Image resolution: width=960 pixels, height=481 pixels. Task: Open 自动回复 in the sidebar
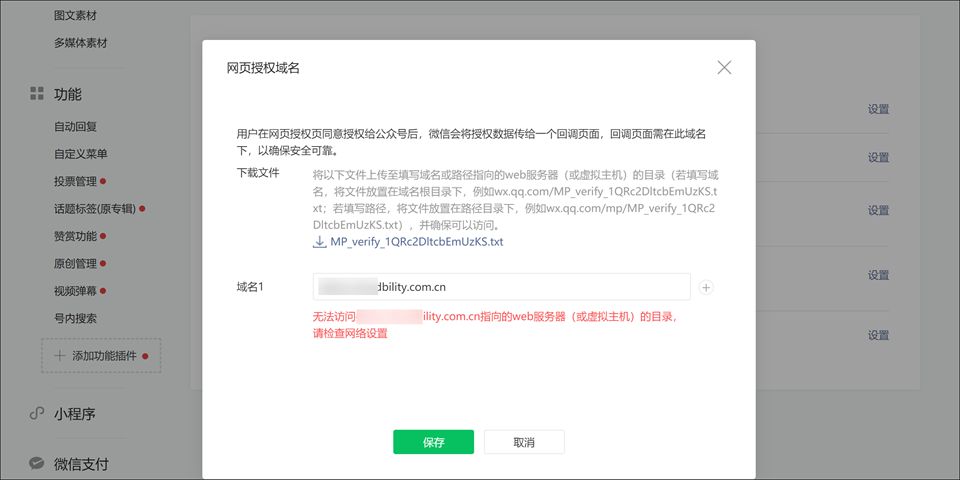coord(75,127)
